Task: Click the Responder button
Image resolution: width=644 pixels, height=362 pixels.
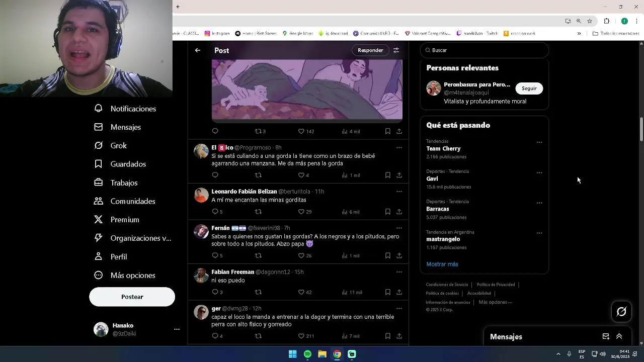Action: coord(370,50)
